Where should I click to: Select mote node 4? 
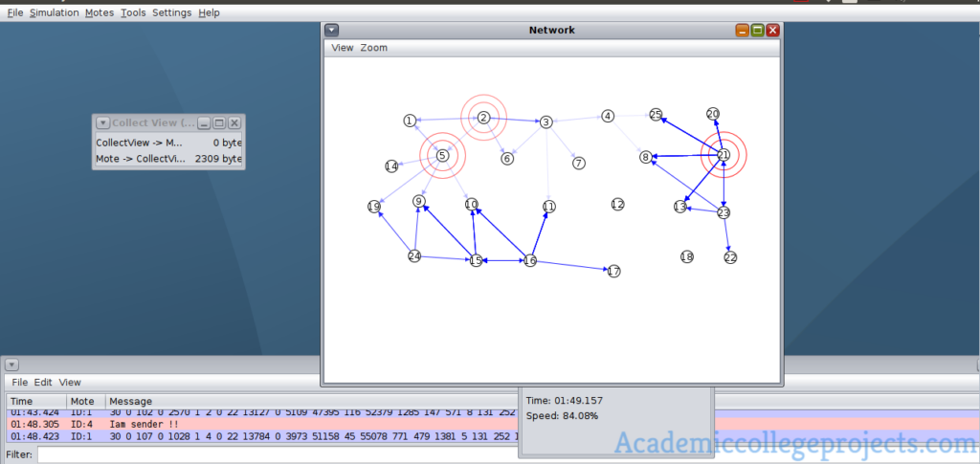click(x=608, y=116)
